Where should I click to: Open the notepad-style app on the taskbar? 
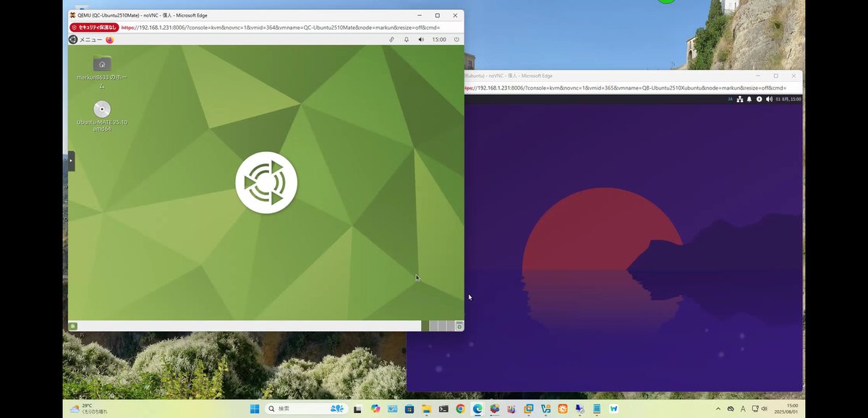pyautogui.click(x=597, y=409)
